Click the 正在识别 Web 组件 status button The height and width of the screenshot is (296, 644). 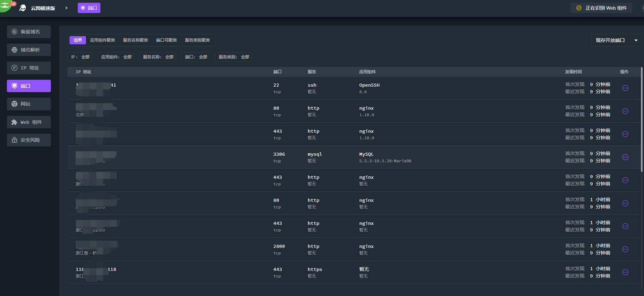pos(601,8)
